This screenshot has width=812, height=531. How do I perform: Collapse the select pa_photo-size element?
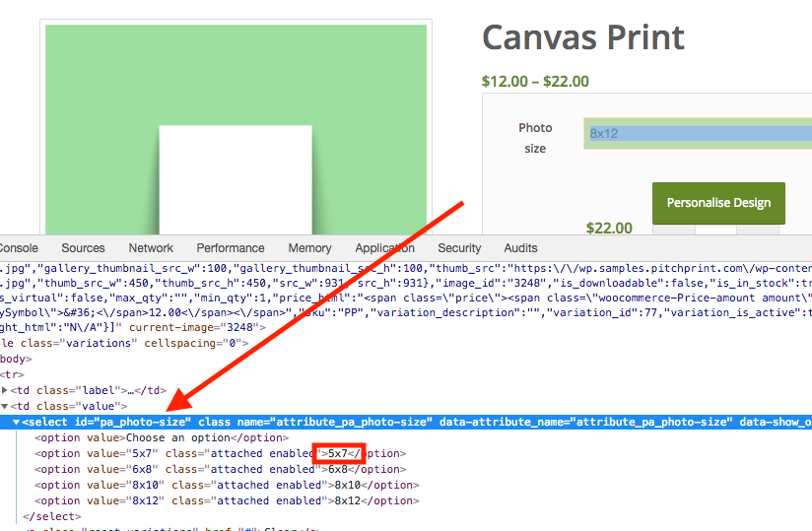(x=16, y=423)
